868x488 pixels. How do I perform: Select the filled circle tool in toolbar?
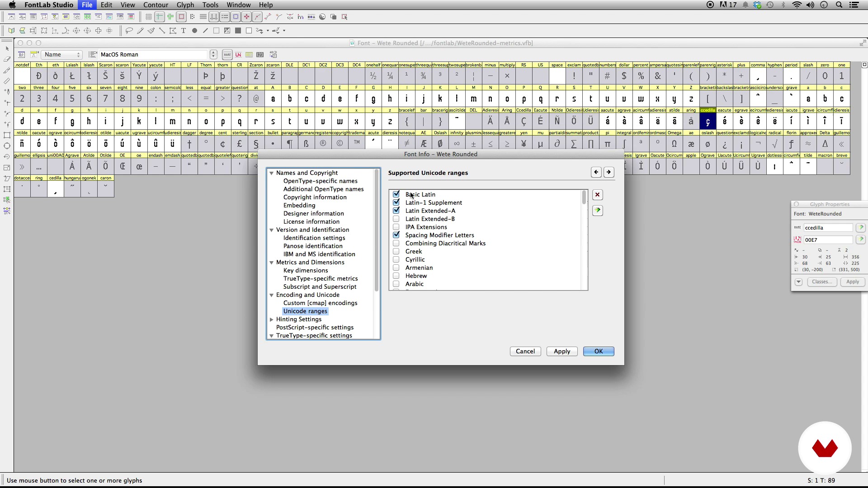point(194,31)
